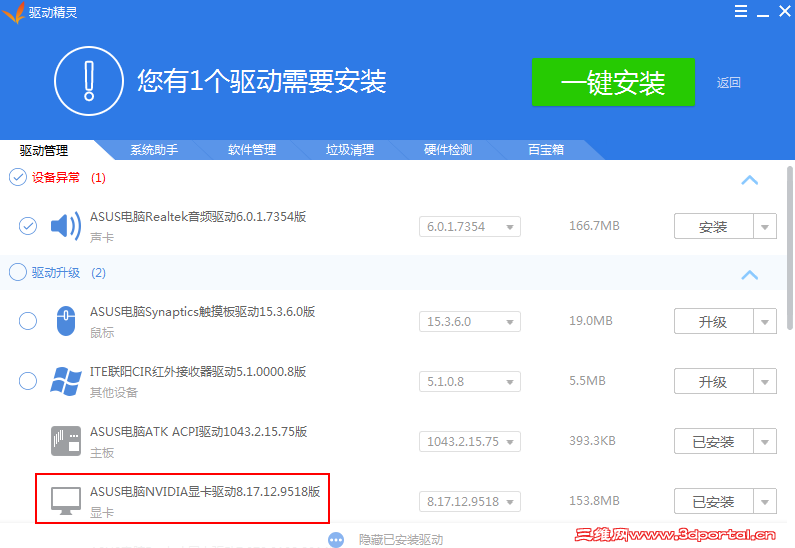Click the 驱动升级 (2) section heading
795x548 pixels.
(69, 273)
